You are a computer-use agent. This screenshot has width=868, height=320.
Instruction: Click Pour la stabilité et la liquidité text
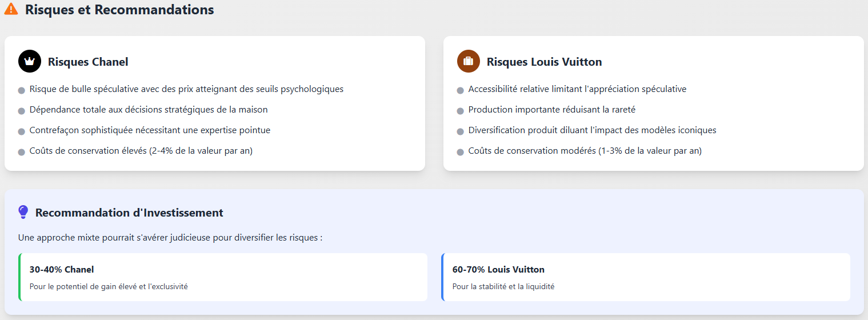click(x=503, y=286)
